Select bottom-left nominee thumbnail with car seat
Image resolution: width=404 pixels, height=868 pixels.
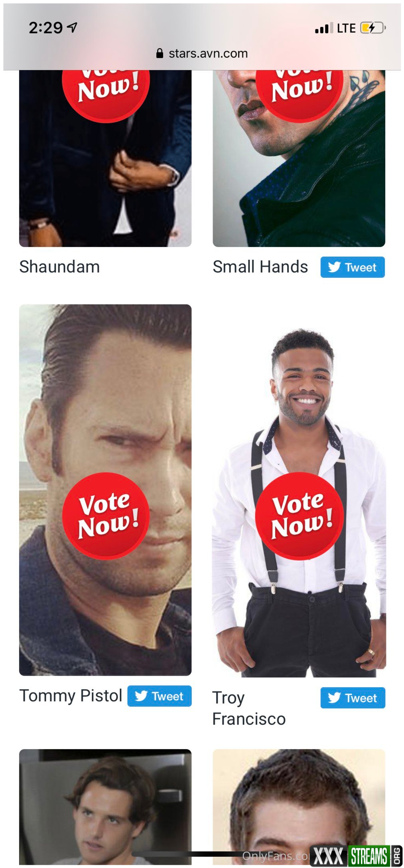point(105,807)
